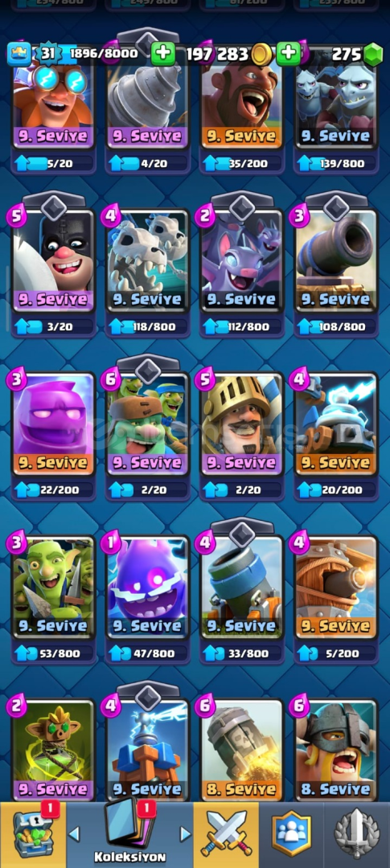Click the Minion Horde 139/800 progress bar
The width and height of the screenshot is (390, 868).
click(336, 162)
